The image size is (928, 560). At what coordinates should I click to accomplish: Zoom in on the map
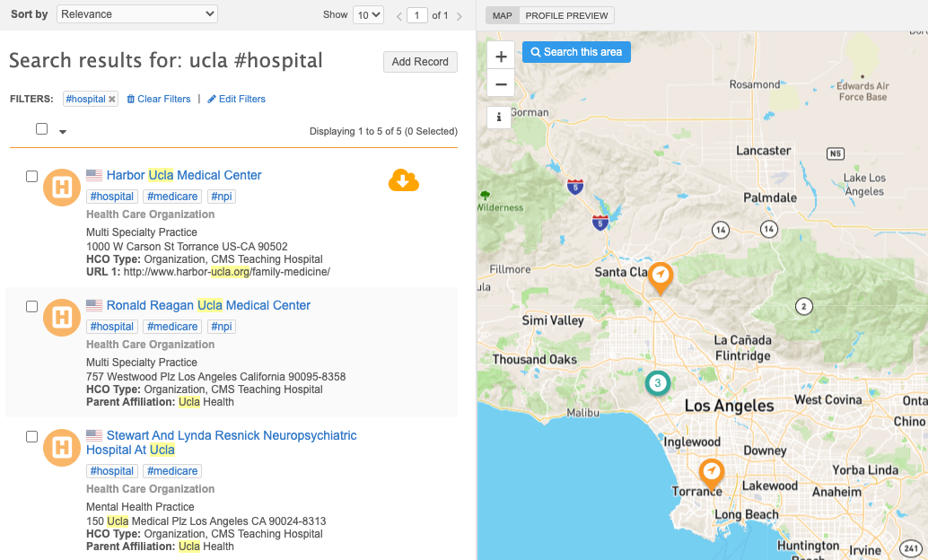click(x=501, y=56)
